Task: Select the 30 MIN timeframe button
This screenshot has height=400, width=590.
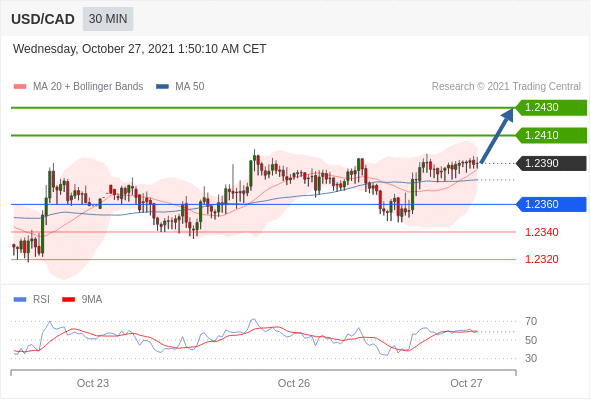Action: (x=108, y=19)
